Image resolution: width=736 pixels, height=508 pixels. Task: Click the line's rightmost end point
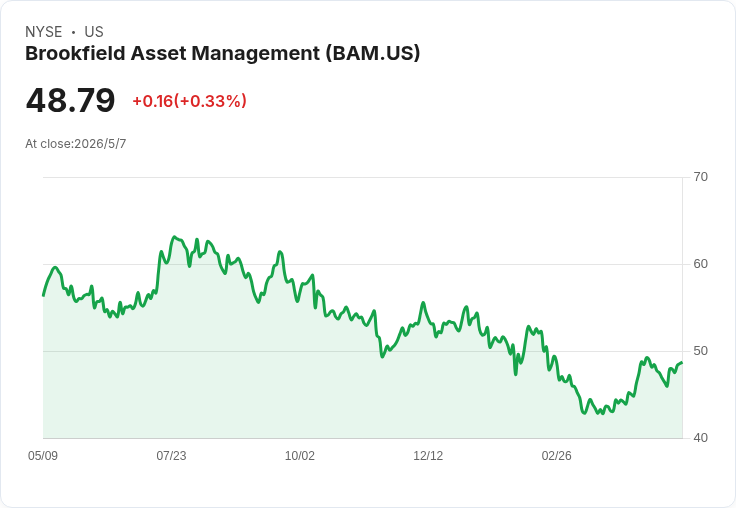(x=682, y=362)
